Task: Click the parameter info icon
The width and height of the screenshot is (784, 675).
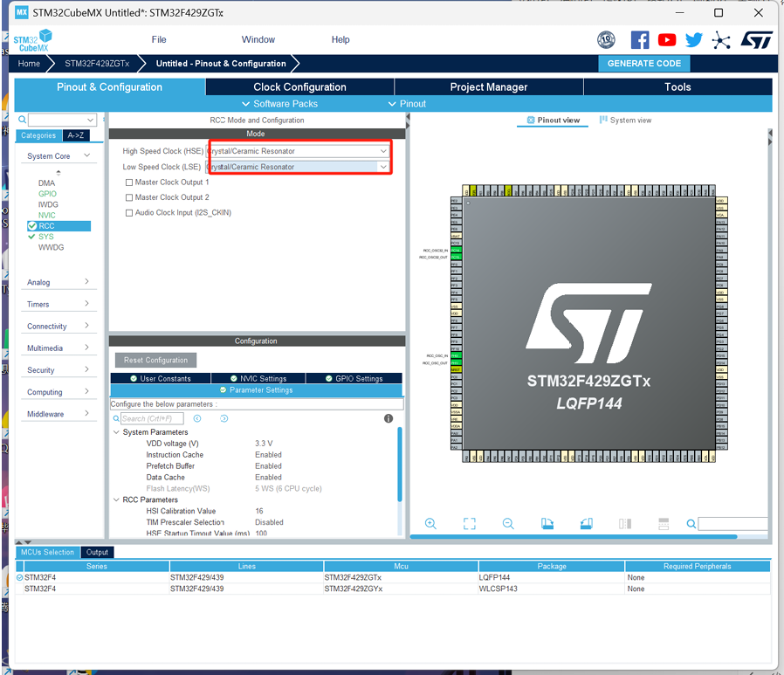Action: point(389,418)
